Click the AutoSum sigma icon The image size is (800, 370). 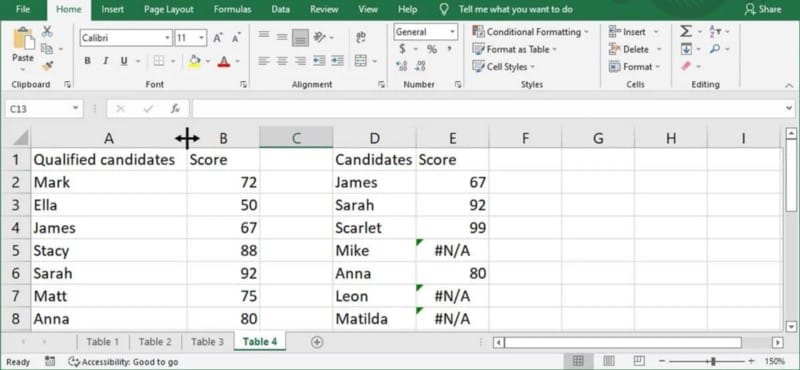click(x=686, y=32)
